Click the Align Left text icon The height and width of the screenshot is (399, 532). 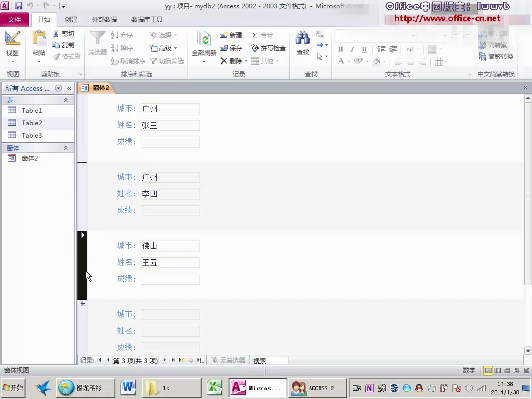[x=398, y=61]
